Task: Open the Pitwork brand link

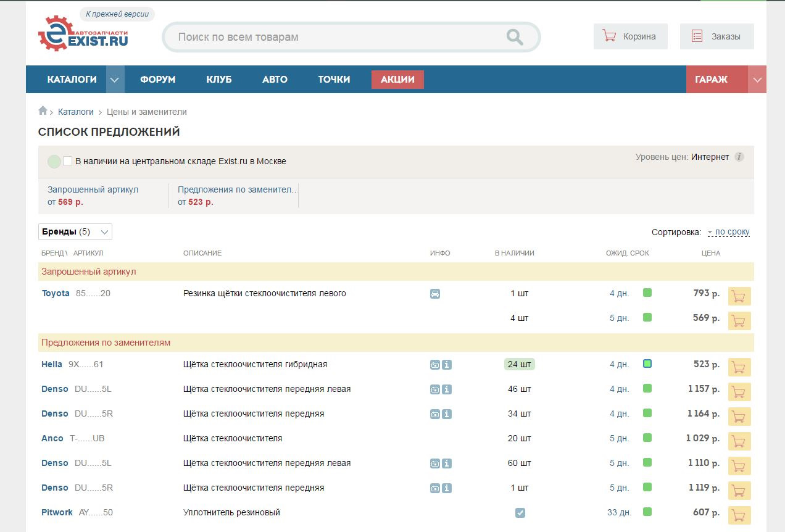Action: (57, 512)
